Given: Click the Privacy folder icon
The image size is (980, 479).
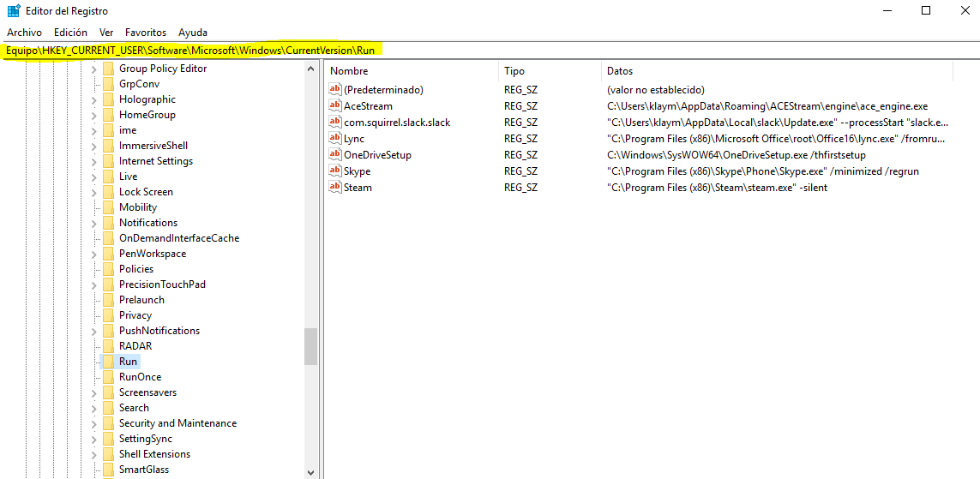Looking at the screenshot, I should click(x=108, y=315).
